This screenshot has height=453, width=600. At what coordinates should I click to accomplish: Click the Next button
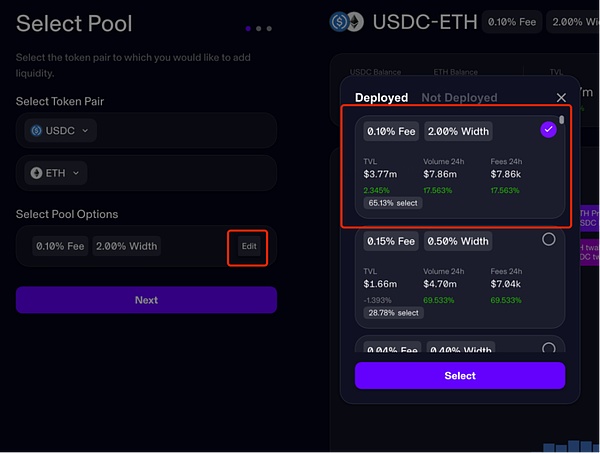point(146,300)
